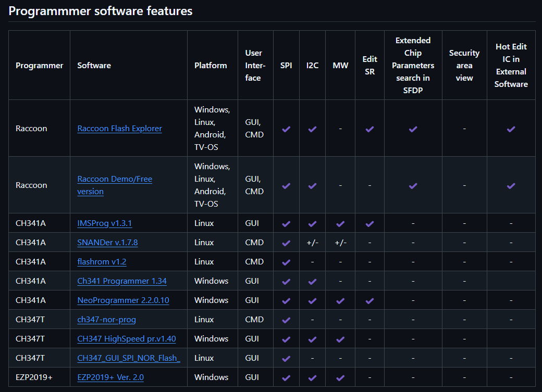Click the SPI checkmark in IMSProg row
The width and height of the screenshot is (542, 392).
[286, 224]
